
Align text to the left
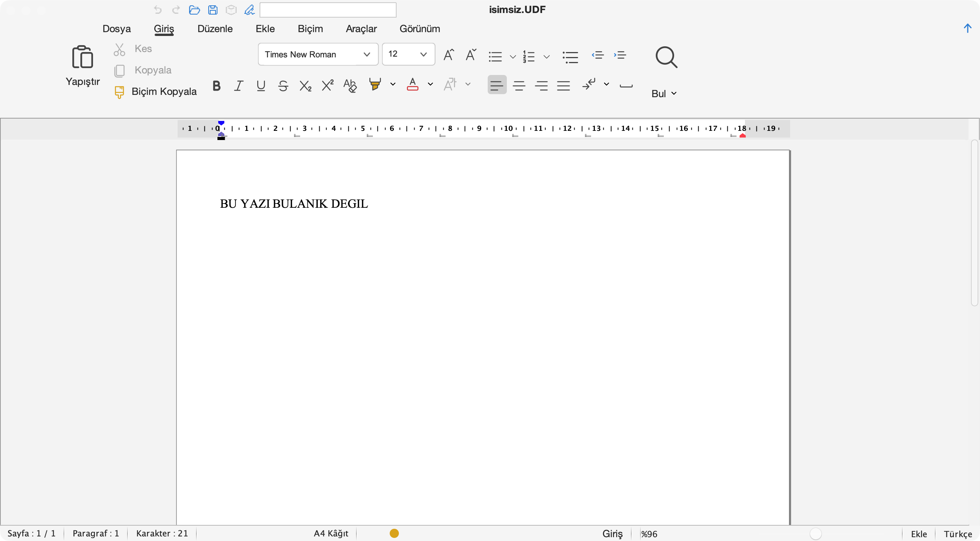(497, 85)
